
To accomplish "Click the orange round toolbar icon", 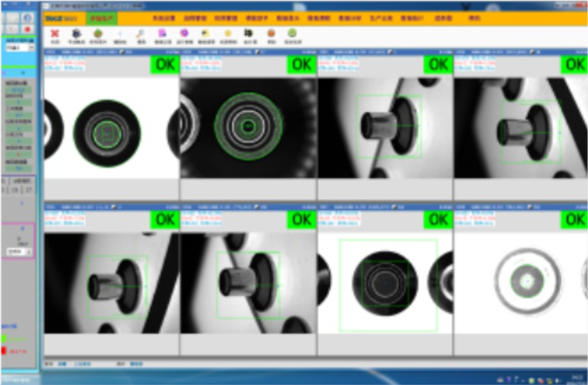I will pos(271,34).
